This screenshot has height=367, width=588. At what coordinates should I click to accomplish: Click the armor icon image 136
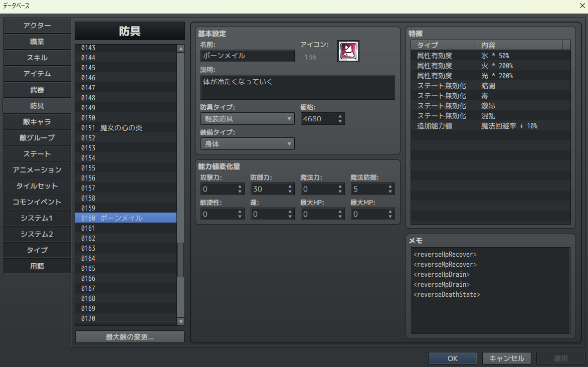(x=348, y=51)
